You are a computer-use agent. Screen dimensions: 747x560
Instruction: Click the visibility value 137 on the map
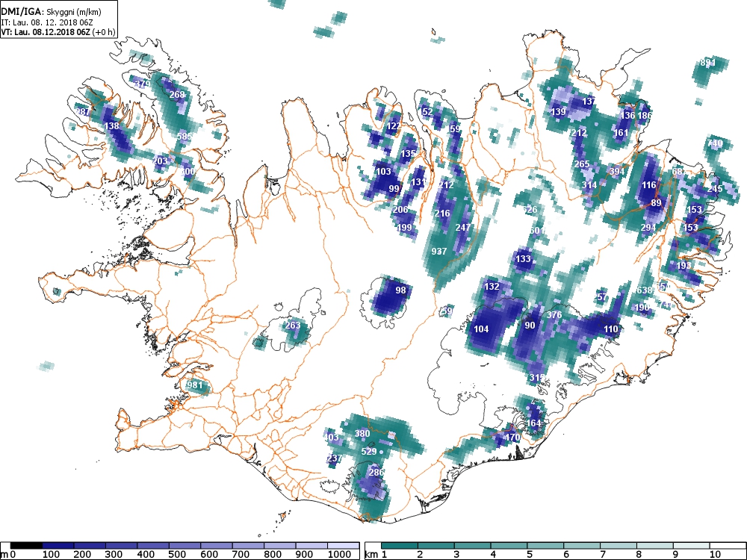[x=589, y=101]
